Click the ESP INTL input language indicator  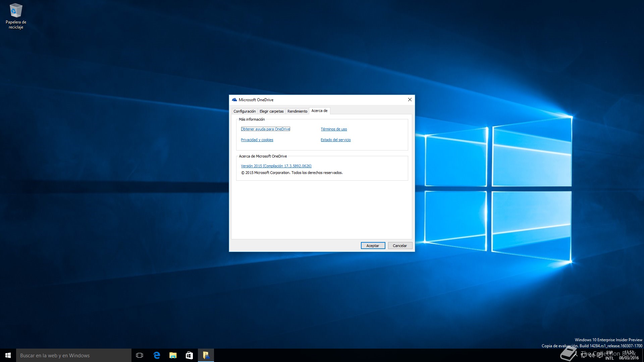click(609, 355)
